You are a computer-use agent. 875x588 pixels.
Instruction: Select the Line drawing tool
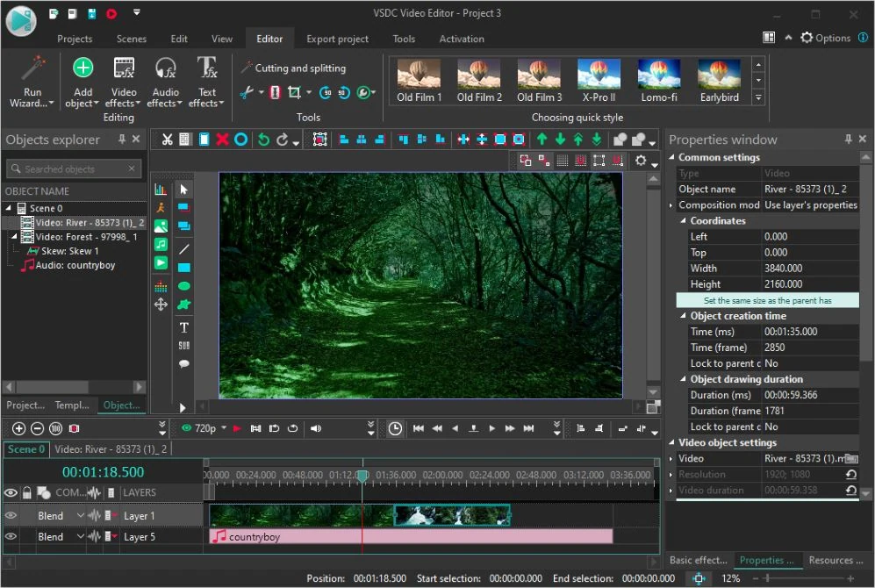(183, 248)
